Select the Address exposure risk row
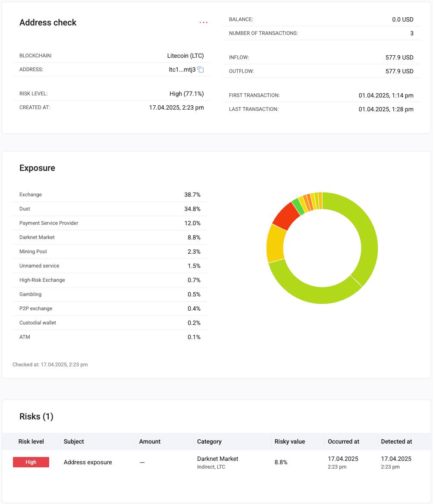The height and width of the screenshot is (504, 433). point(88,462)
